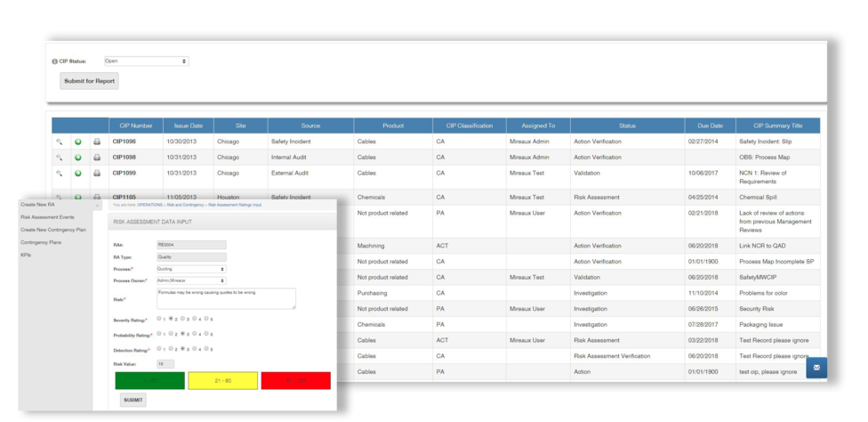Image resolution: width=868 pixels, height=422 pixels.
Task: Select Create New Contingency Plan
Action: (x=53, y=230)
